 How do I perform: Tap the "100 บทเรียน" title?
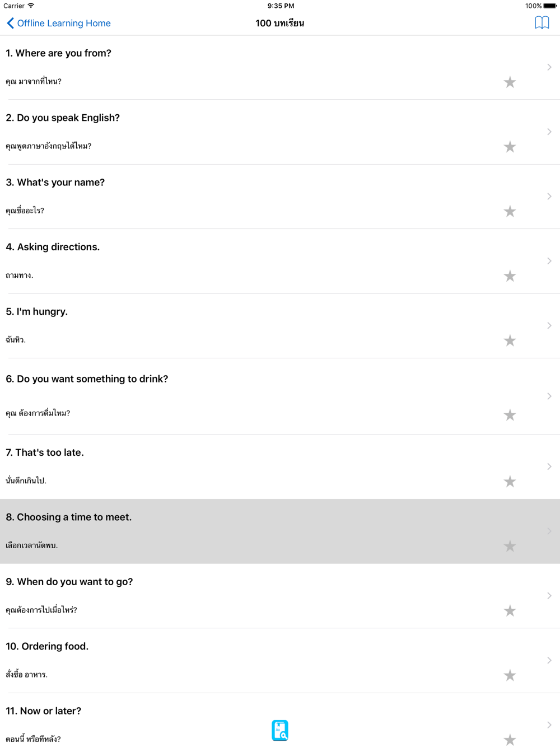(x=280, y=23)
